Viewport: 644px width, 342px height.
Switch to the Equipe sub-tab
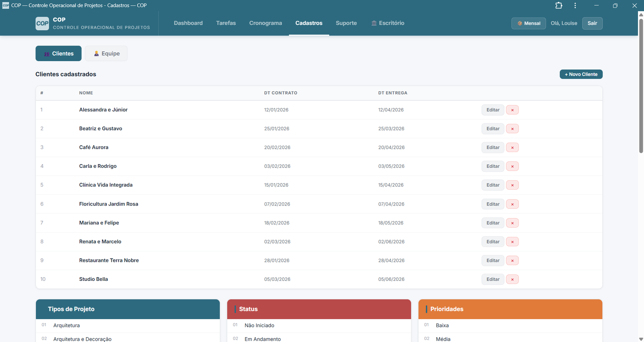tap(106, 54)
